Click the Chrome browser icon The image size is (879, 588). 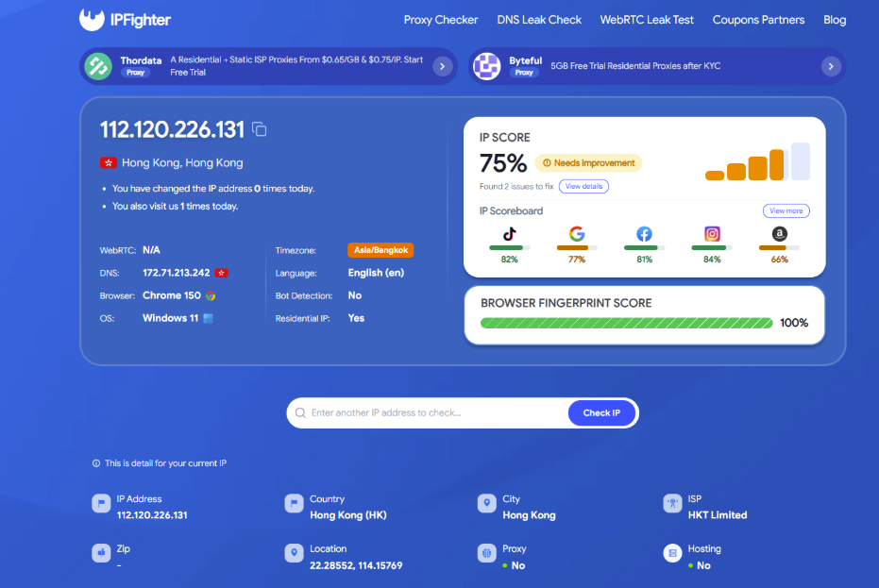[211, 296]
